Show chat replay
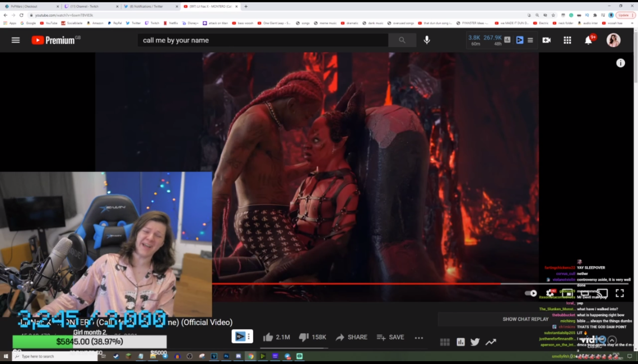 tap(525, 319)
